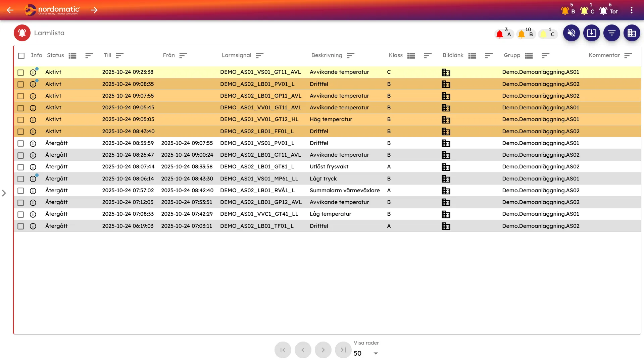Viewport: 644px width, 362px height.
Task: Select all rows with header checkbox
Action: tap(21, 56)
